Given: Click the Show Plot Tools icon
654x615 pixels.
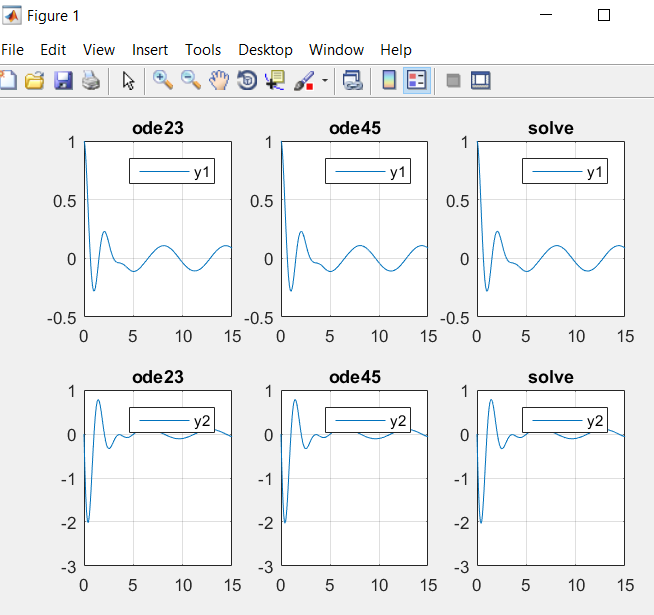Looking at the screenshot, I should pyautogui.click(x=480, y=80).
